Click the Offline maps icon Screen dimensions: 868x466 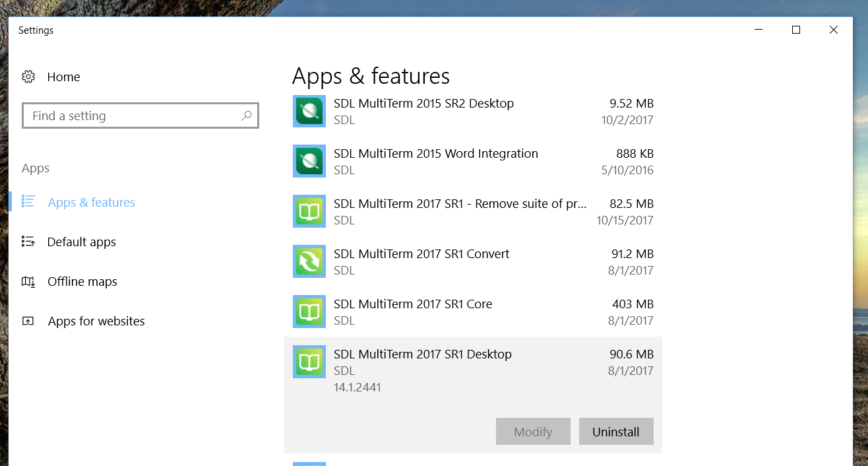[x=28, y=282]
